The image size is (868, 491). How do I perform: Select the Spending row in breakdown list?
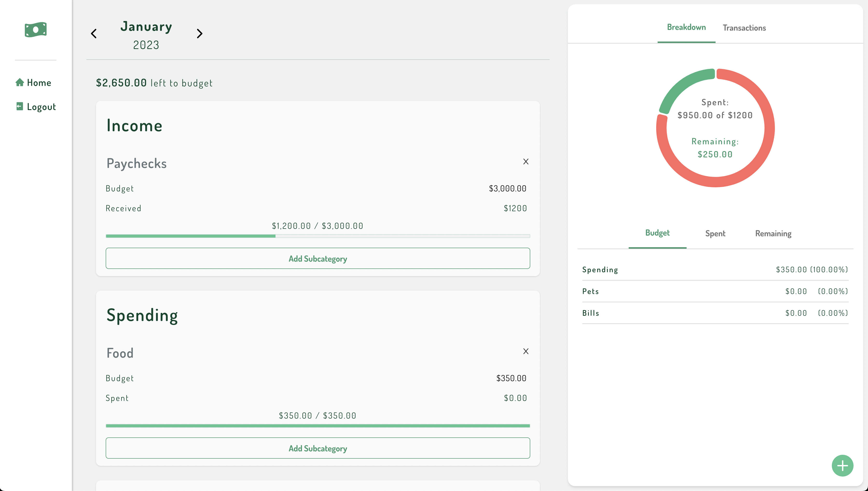(x=715, y=269)
